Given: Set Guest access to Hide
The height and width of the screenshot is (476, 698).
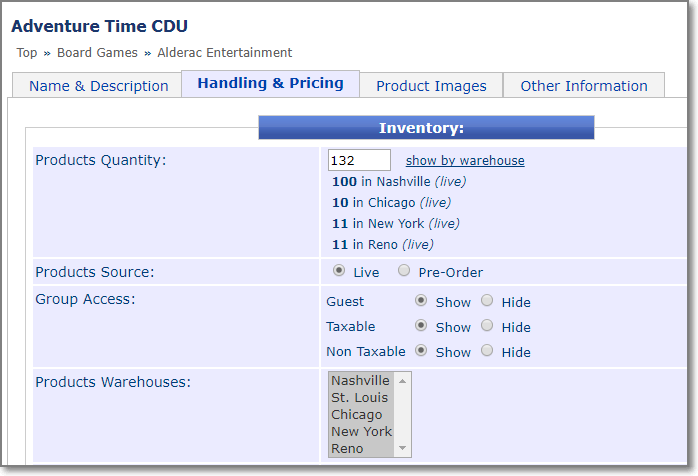Looking at the screenshot, I should (x=487, y=301).
